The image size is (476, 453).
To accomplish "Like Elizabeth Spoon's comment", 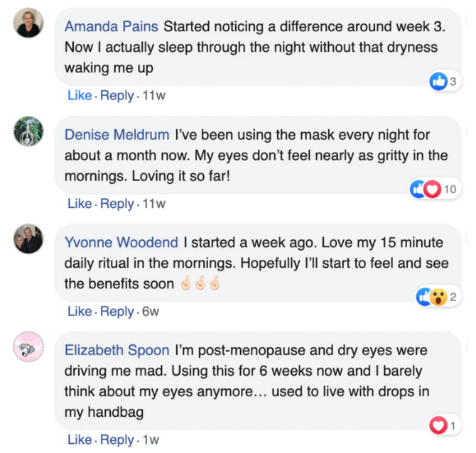I will [80, 440].
